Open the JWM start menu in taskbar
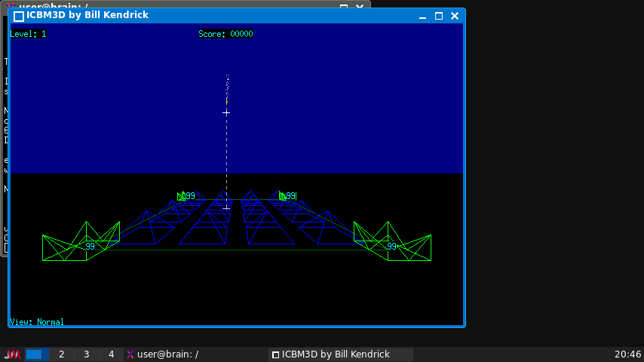Screen dimensions: 644x362 (12, 354)
